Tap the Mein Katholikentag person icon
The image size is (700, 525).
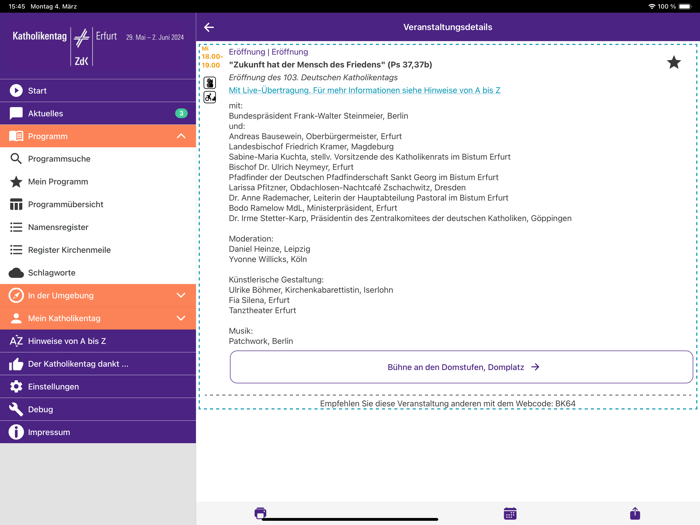click(x=16, y=318)
